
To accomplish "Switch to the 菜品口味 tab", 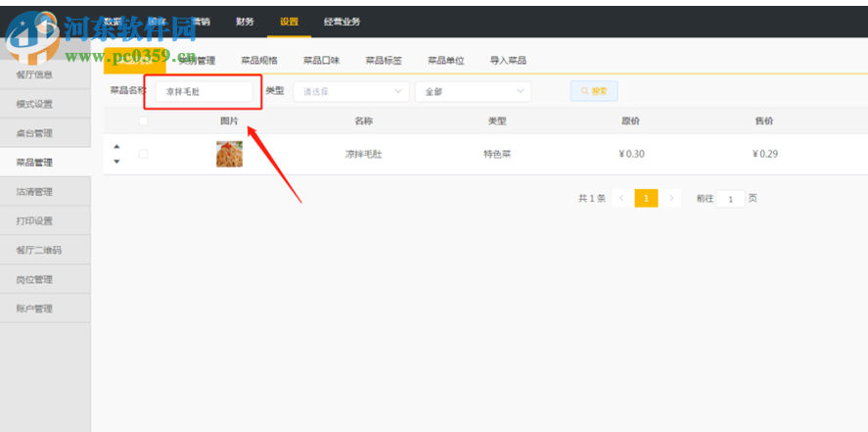I will point(322,61).
